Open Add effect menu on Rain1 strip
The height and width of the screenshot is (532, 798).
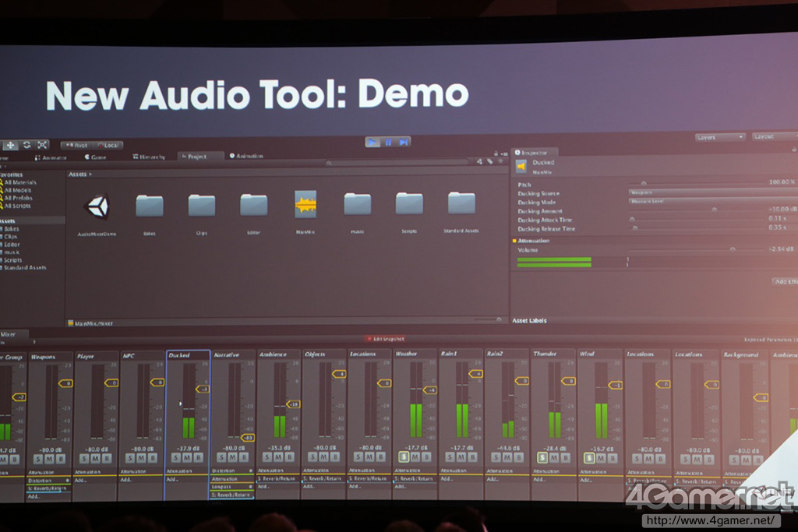coord(447,478)
